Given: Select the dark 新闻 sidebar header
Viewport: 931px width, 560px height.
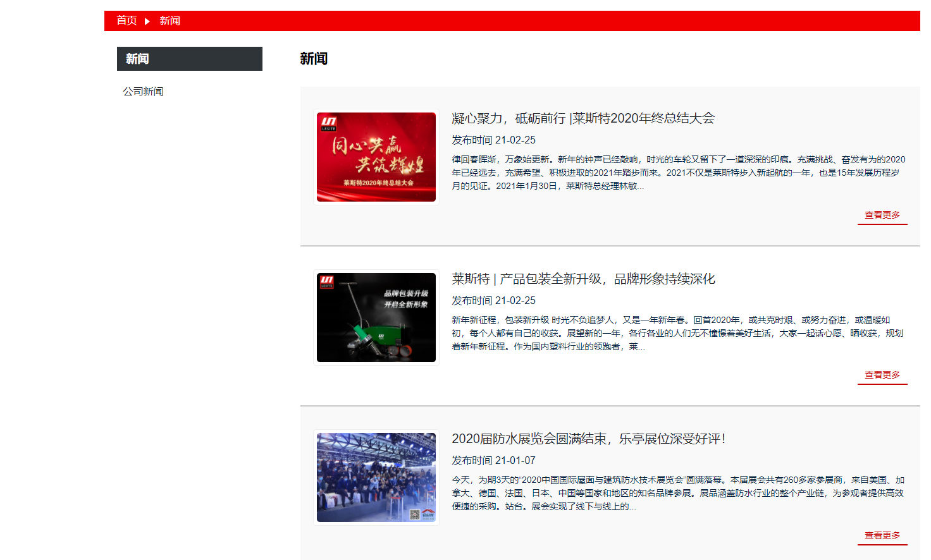Looking at the screenshot, I should click(x=189, y=59).
